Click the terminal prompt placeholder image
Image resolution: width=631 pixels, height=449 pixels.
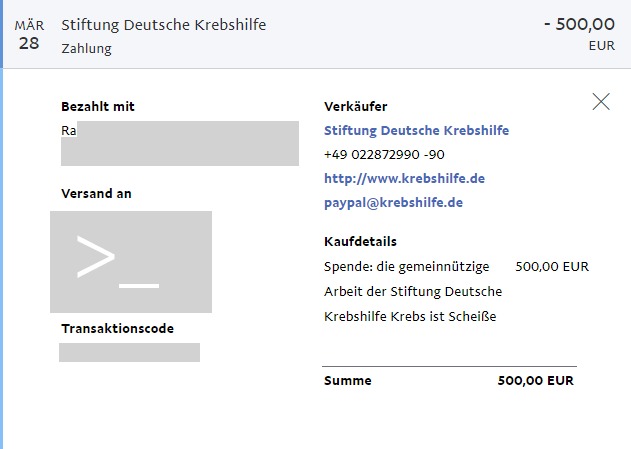131,262
